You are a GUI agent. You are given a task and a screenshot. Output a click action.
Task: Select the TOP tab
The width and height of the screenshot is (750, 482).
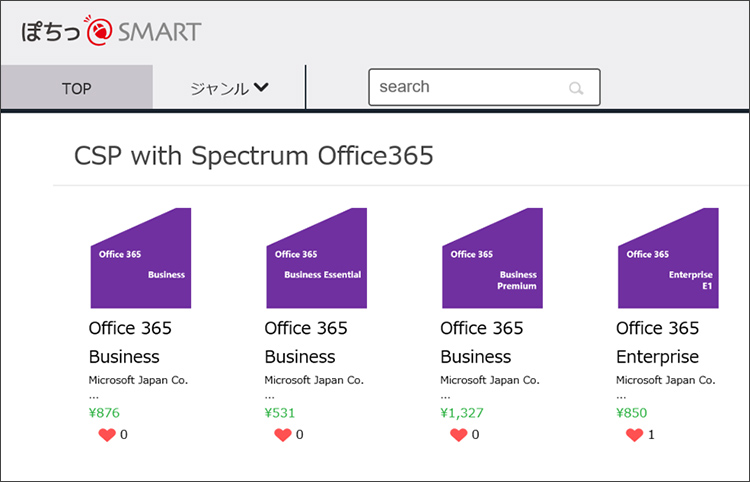pos(77,88)
